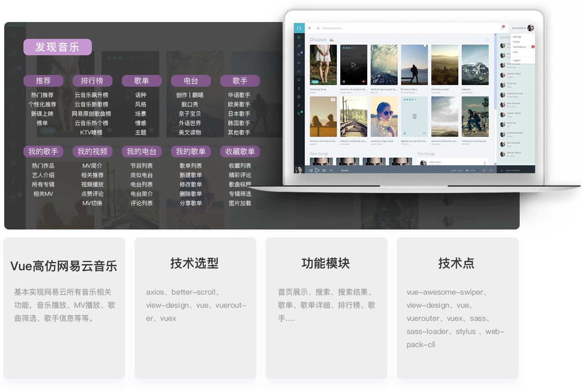Click the 华语歌手 list item
Screen dimensions: 582x392
click(239, 95)
